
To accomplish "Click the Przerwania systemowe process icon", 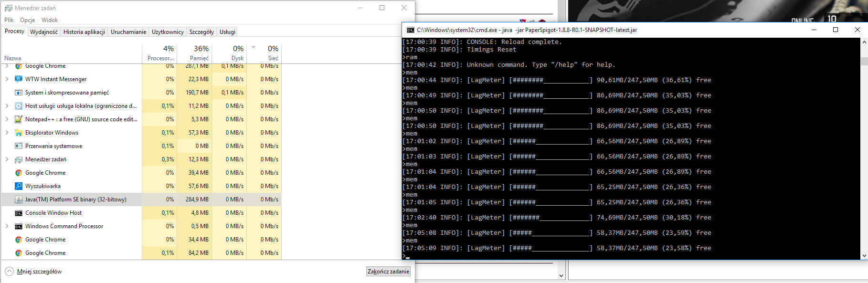I will 19,146.
